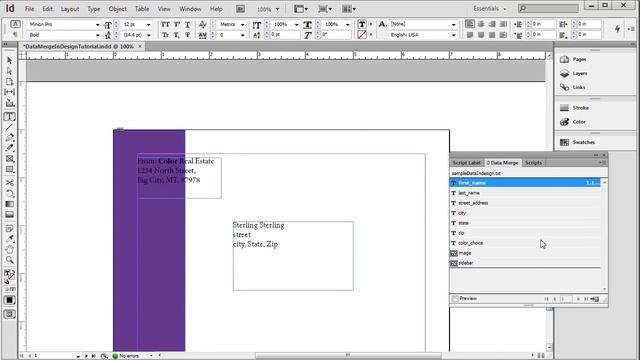Screen dimensions: 640x360
Task: Toggle All Caps formatting
Action: pos(165,24)
